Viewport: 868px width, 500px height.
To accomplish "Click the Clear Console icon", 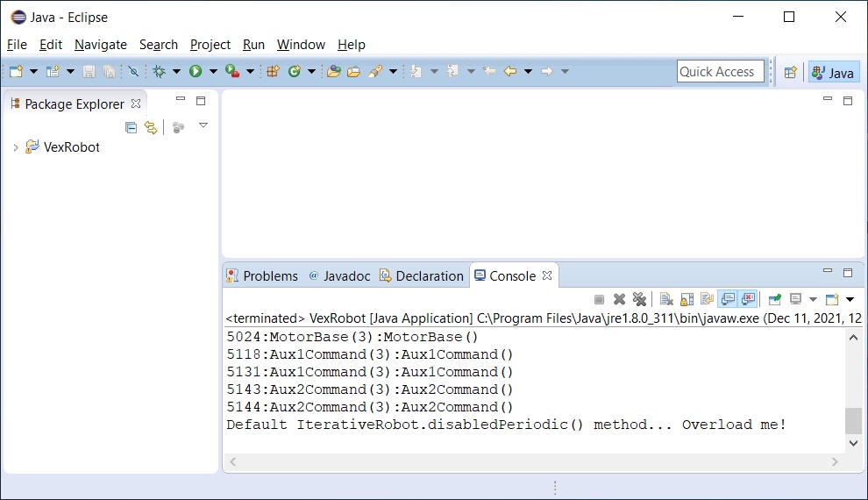I will [x=667, y=299].
